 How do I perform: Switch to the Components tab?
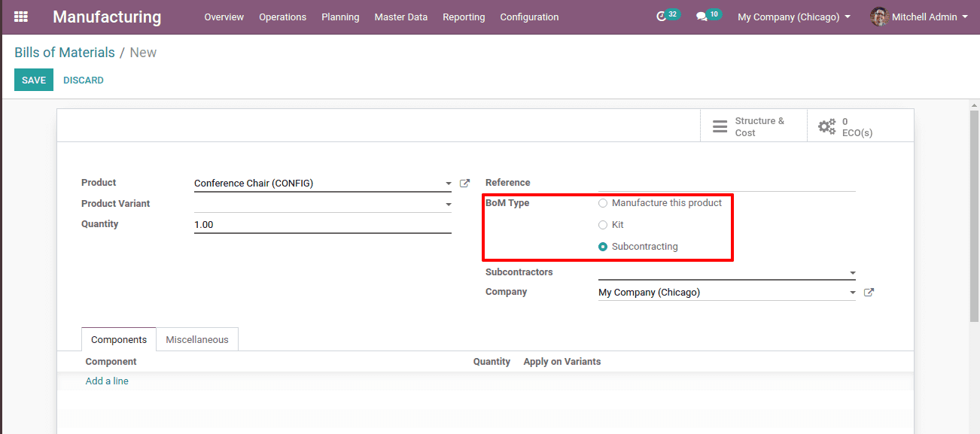[x=119, y=339]
